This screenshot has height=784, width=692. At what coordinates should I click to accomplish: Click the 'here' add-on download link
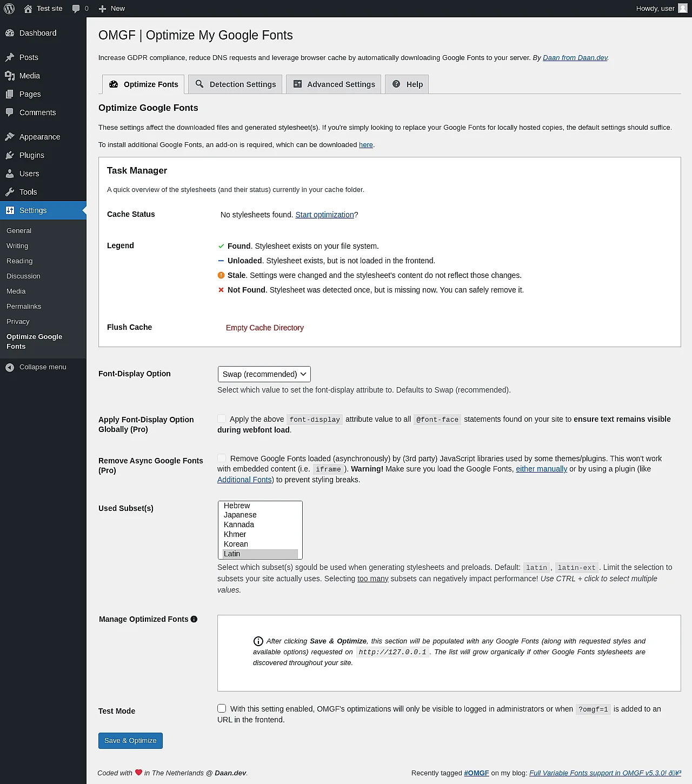(x=366, y=145)
